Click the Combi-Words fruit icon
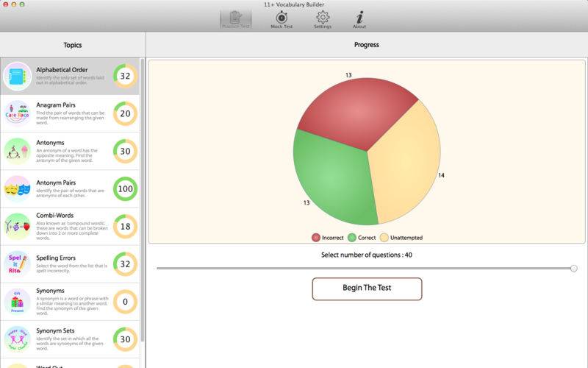 17,227
